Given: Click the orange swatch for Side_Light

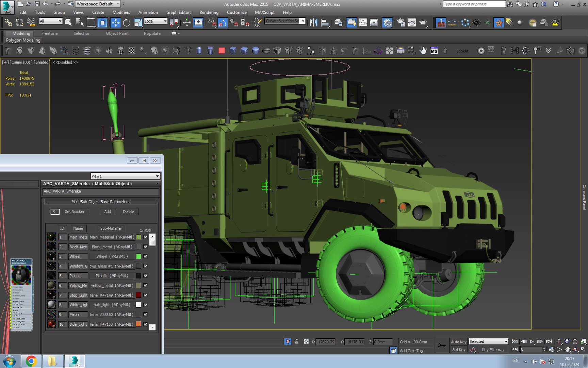Looking at the screenshot, I should 138,324.
